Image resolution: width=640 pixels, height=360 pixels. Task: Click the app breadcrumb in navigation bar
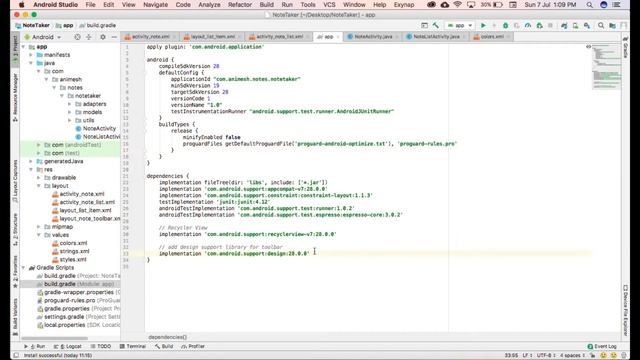64,25
